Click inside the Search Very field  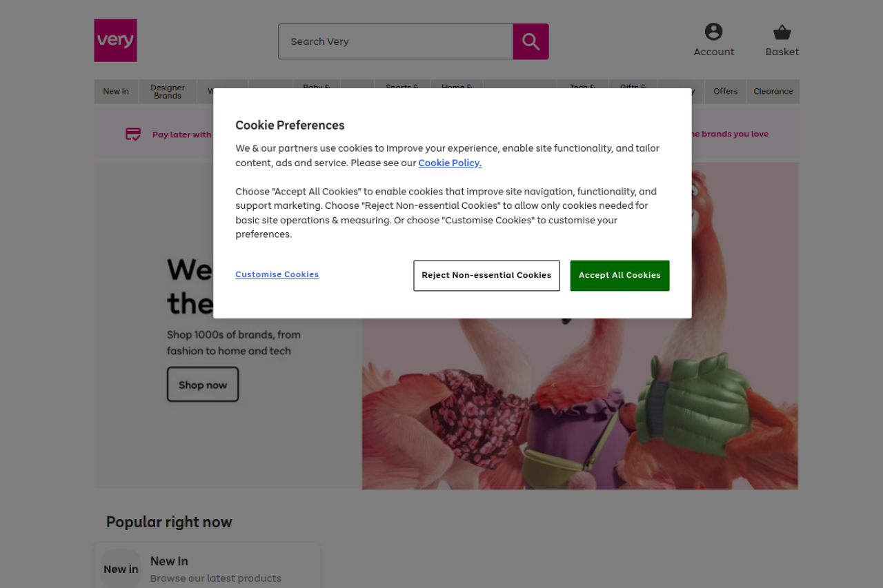pyautogui.click(x=395, y=41)
